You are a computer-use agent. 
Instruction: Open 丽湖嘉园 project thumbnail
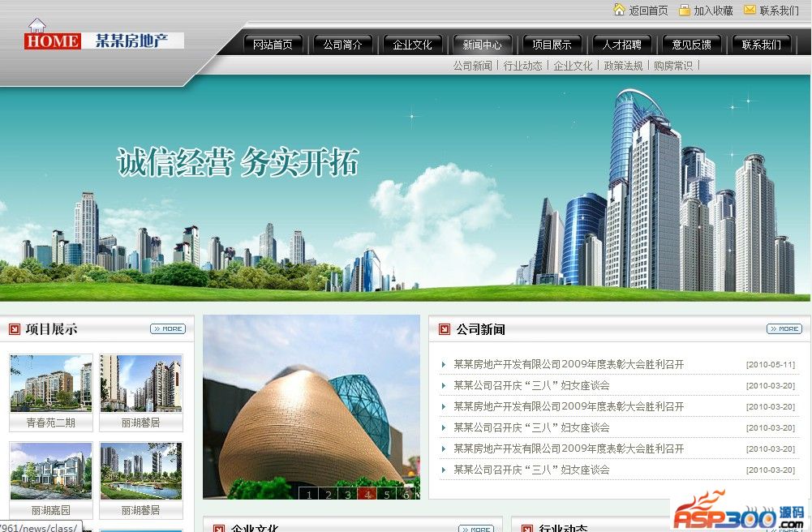(51, 470)
